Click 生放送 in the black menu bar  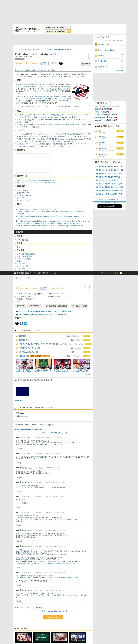click(x=27, y=273)
